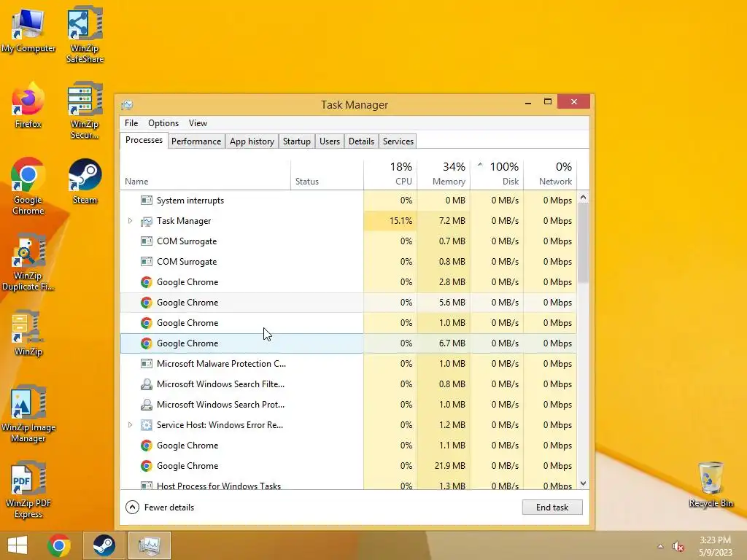
Task: Switch to the Details tab
Action: point(361,141)
